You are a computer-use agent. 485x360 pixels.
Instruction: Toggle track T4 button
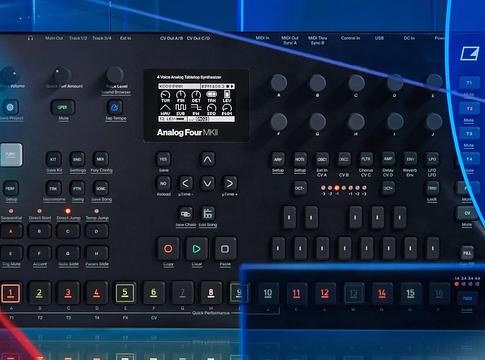click(469, 159)
